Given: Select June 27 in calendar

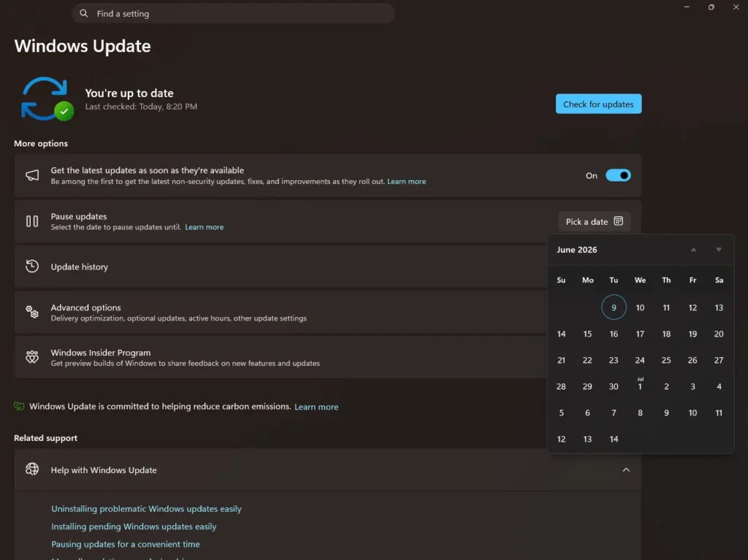Looking at the screenshot, I should coord(719,360).
